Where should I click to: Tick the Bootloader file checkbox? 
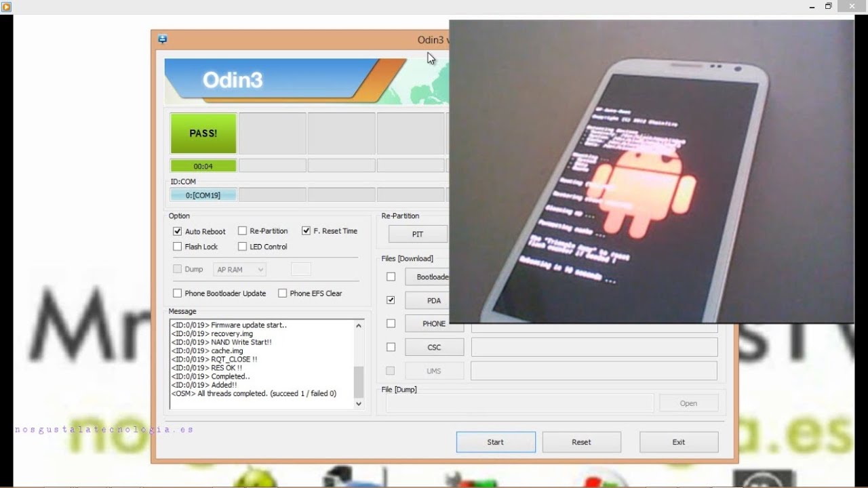pyautogui.click(x=391, y=277)
